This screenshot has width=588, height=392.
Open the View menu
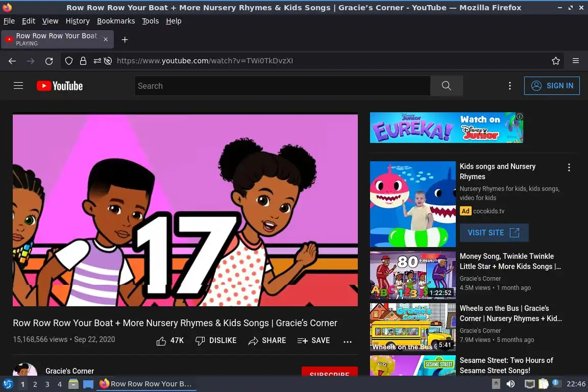[50, 21]
